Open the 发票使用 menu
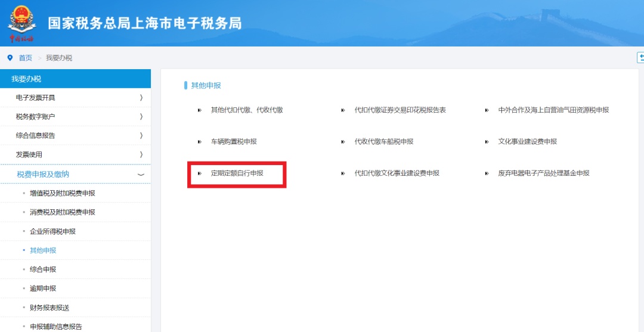Screen dimensions: 644x332 pos(75,154)
